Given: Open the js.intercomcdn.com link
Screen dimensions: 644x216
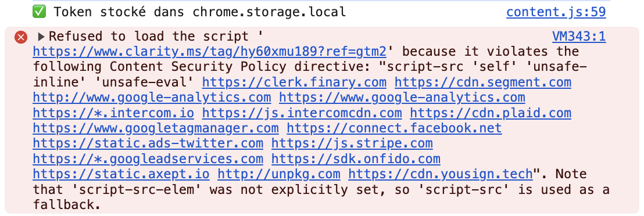Looking at the screenshot, I should (302, 113).
